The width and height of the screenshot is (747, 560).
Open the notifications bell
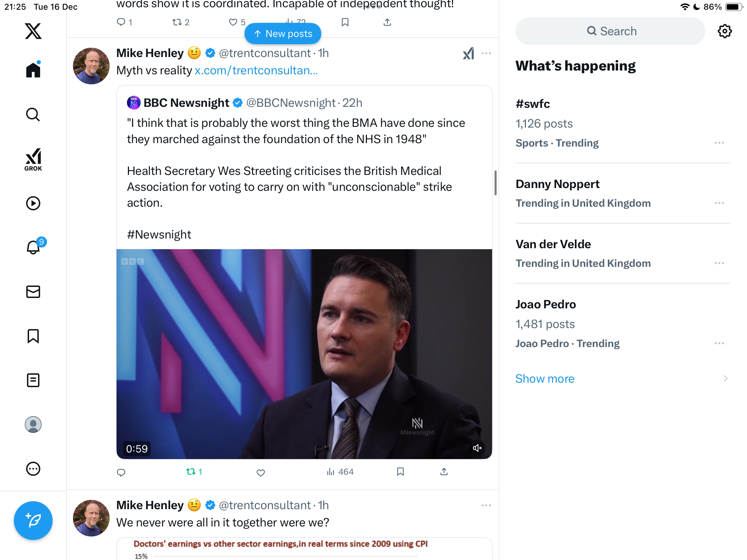click(34, 247)
